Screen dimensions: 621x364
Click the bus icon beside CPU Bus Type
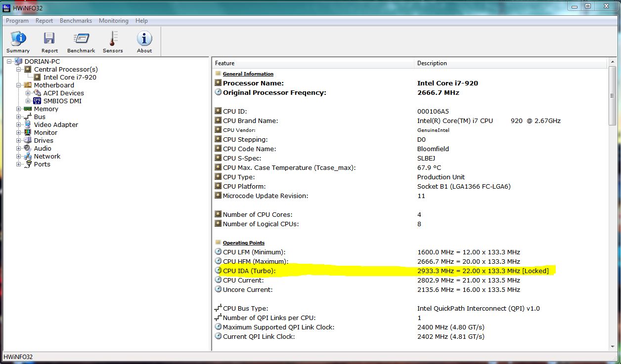[x=218, y=308]
